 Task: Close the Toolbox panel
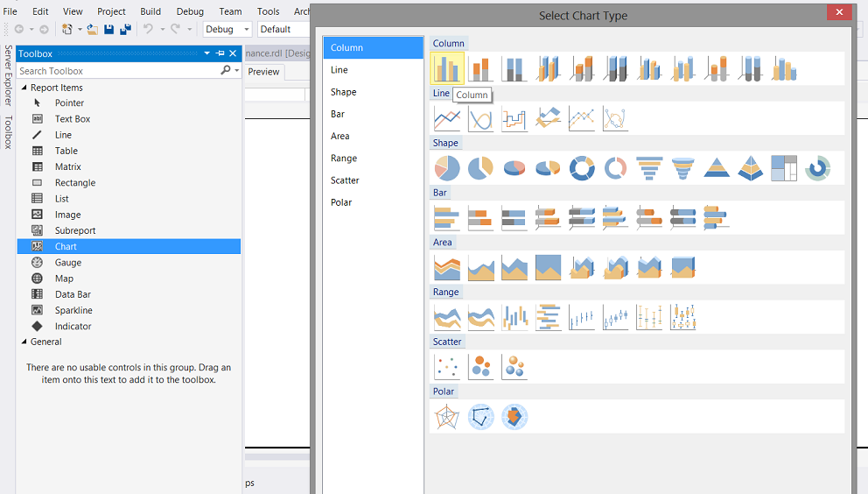[233, 53]
